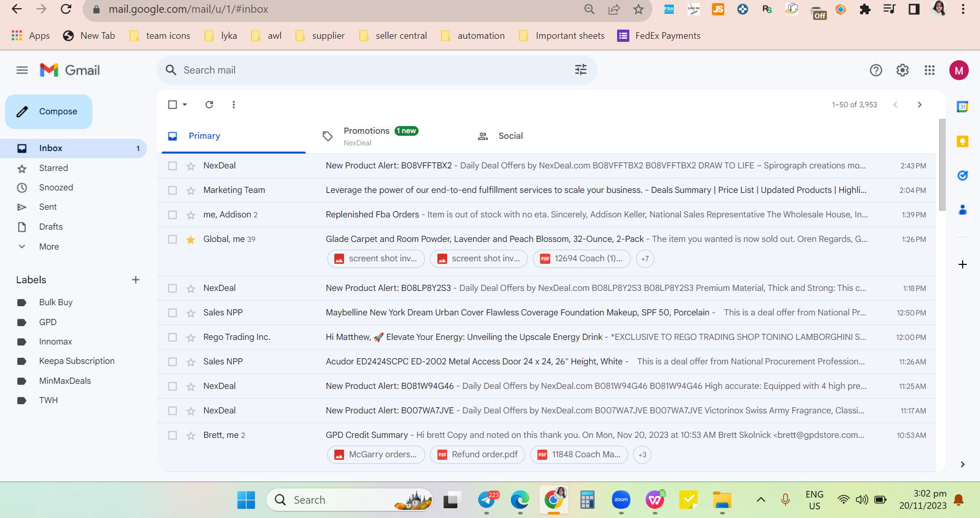Open the seller central bookmark folder

(x=393, y=36)
